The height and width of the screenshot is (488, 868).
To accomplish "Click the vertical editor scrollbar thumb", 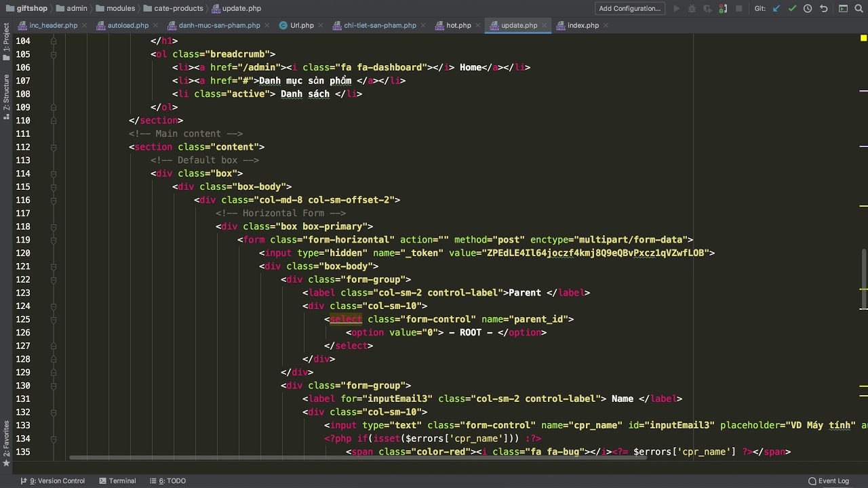I will pos(864,279).
